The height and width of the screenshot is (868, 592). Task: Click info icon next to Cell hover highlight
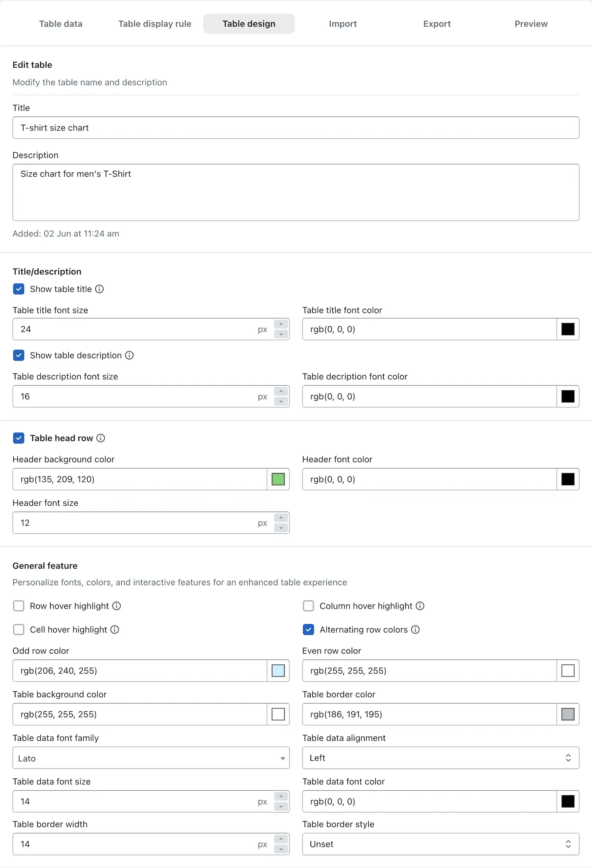pyautogui.click(x=115, y=630)
